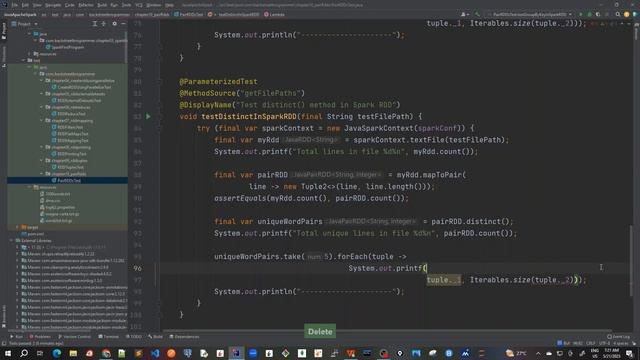Click Collapse All icon in Project panel
Viewport: 640px width, 360px height.
104,24
